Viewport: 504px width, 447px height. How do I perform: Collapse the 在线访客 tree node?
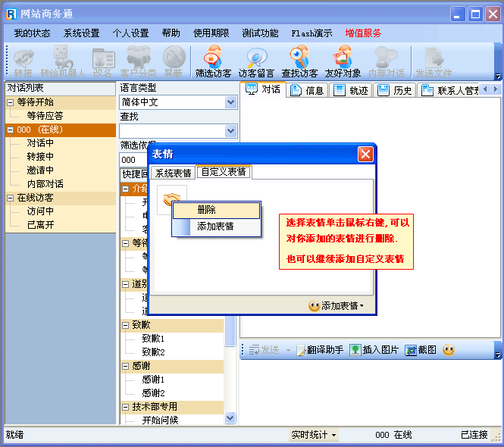click(11, 198)
